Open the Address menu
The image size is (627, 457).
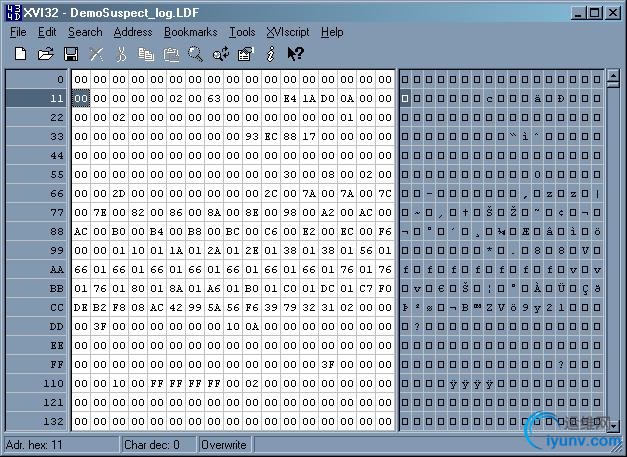coord(133,32)
